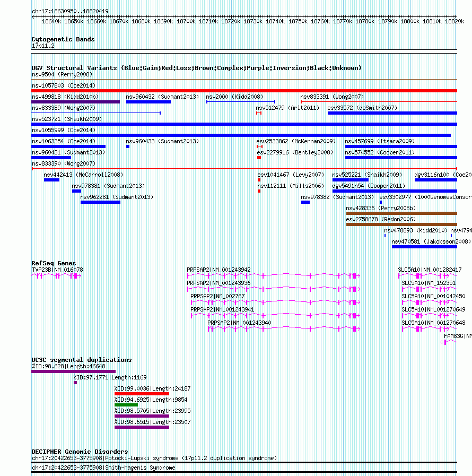Click the nsv962281 (Sudmant2013) blue bar
Image resolution: width=472 pixels, height=476 pixels.
[x=100, y=203]
